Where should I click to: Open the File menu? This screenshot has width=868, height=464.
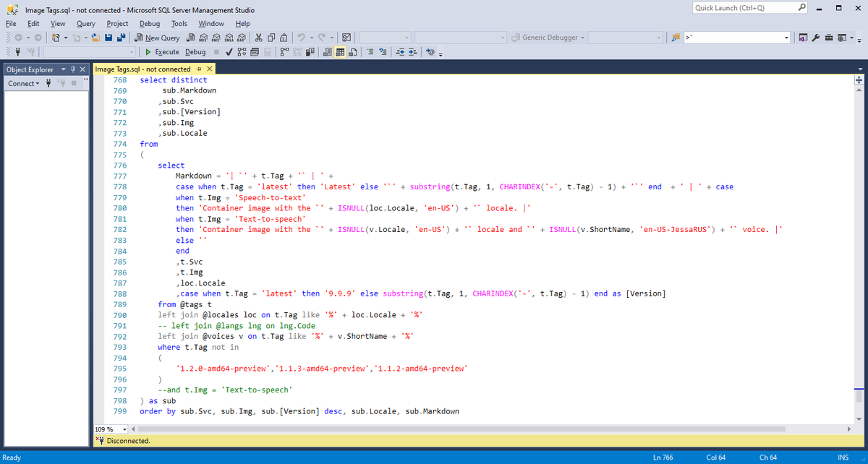(11, 23)
